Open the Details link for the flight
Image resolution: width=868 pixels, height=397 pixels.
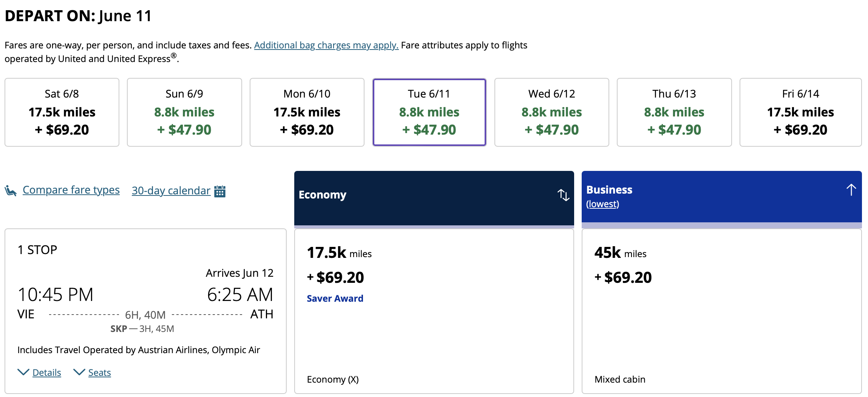[x=47, y=373]
